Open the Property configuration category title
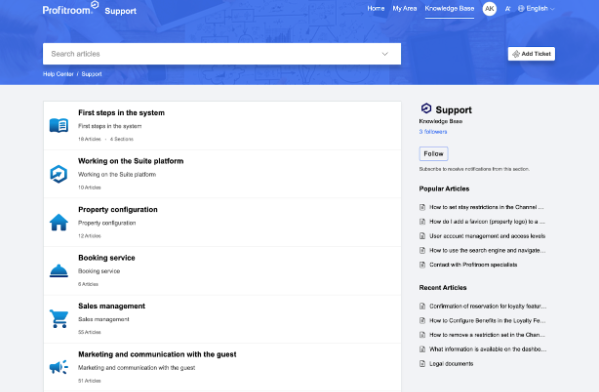The width and height of the screenshot is (599, 392). [x=118, y=210]
